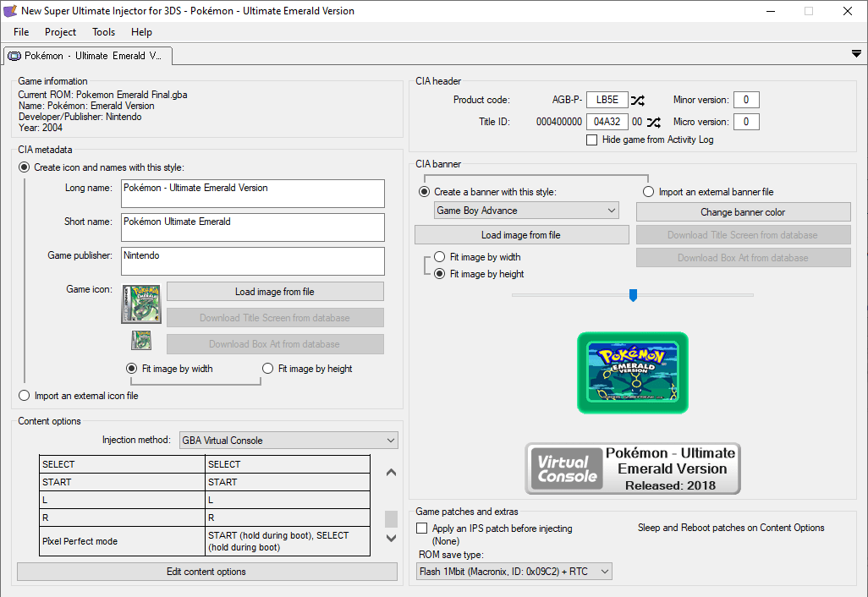This screenshot has width=868, height=597.
Task: Choose banner 'Fit image by width'
Action: [440, 257]
